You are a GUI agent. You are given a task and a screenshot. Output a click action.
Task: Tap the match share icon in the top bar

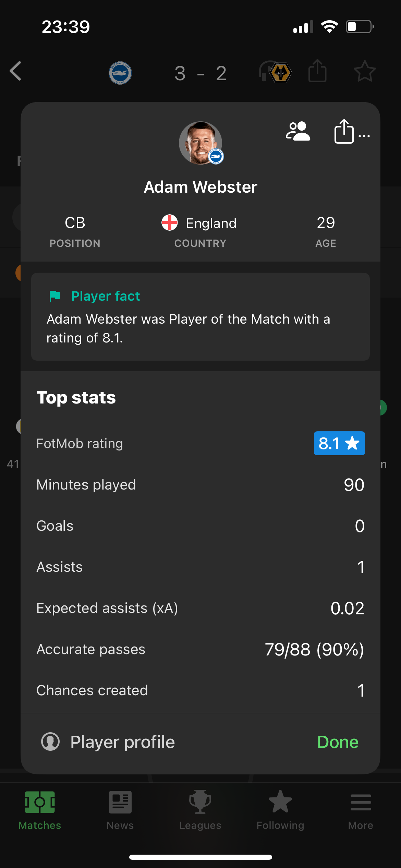(317, 71)
